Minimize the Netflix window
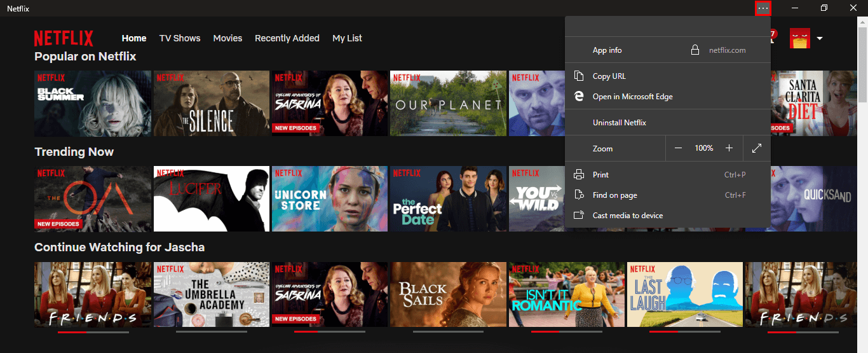868x353 pixels. (795, 8)
